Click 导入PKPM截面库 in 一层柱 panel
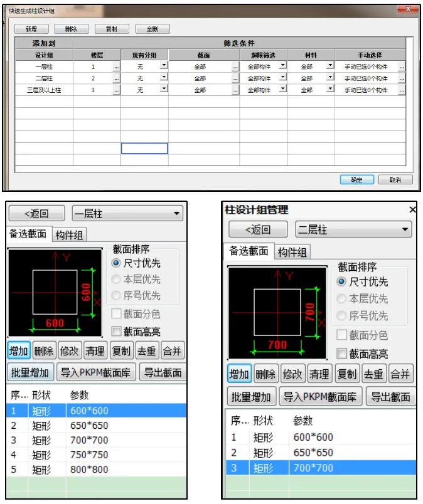Screen dimensions: 423x504 click(x=96, y=372)
